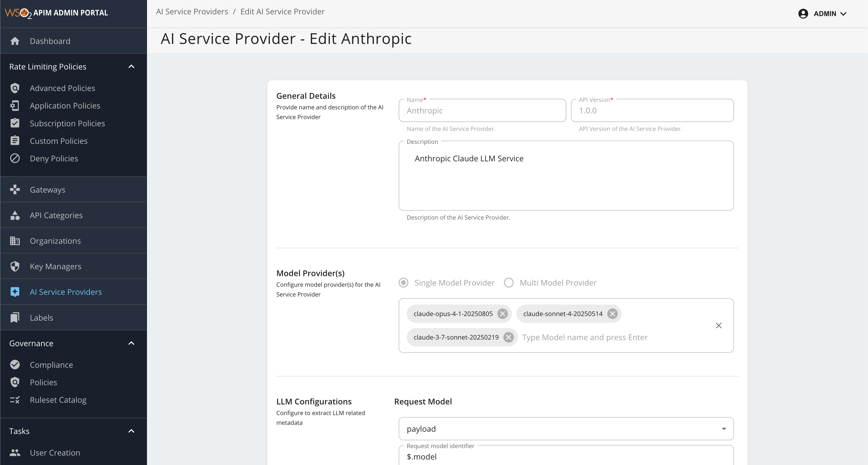Go back via AI Service Providers breadcrumb
The width and height of the screenshot is (868, 465).
pos(192,11)
